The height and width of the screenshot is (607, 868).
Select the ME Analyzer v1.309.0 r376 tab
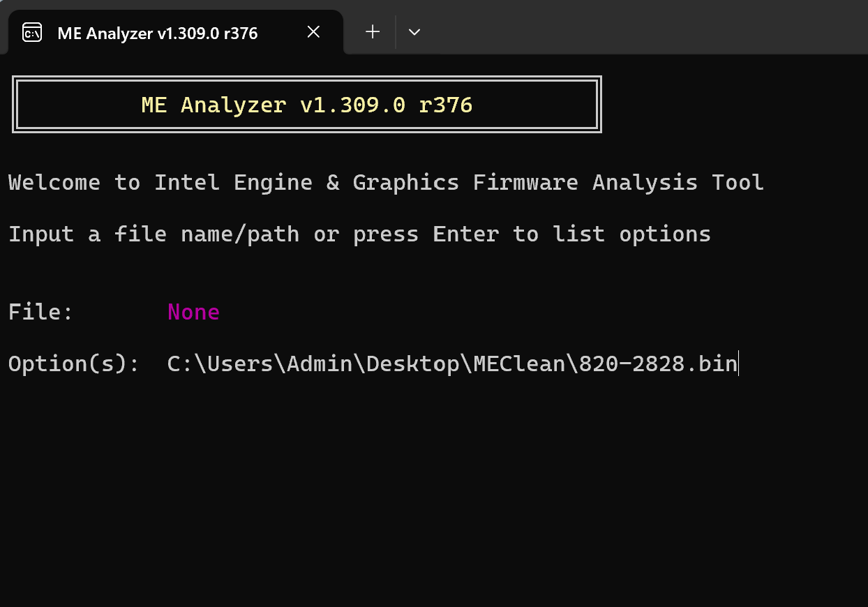pyautogui.click(x=174, y=32)
